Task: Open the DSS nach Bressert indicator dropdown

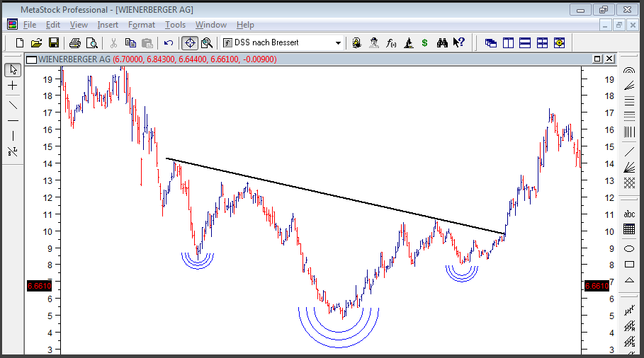Action: tap(338, 42)
